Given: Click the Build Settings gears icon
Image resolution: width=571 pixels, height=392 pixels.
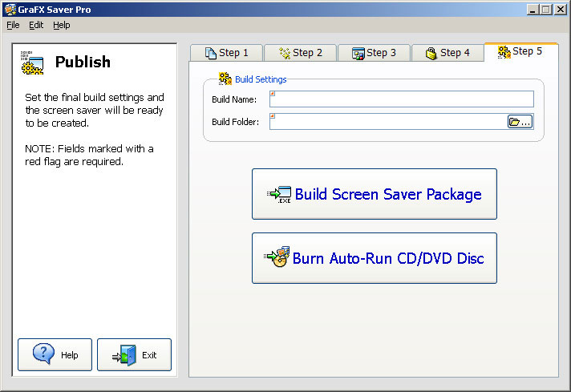Looking at the screenshot, I should point(225,79).
